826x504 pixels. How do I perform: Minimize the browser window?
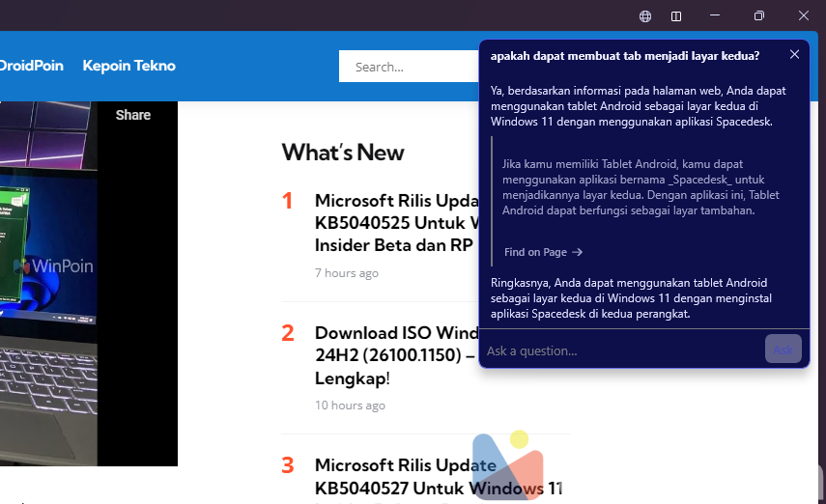pos(715,16)
